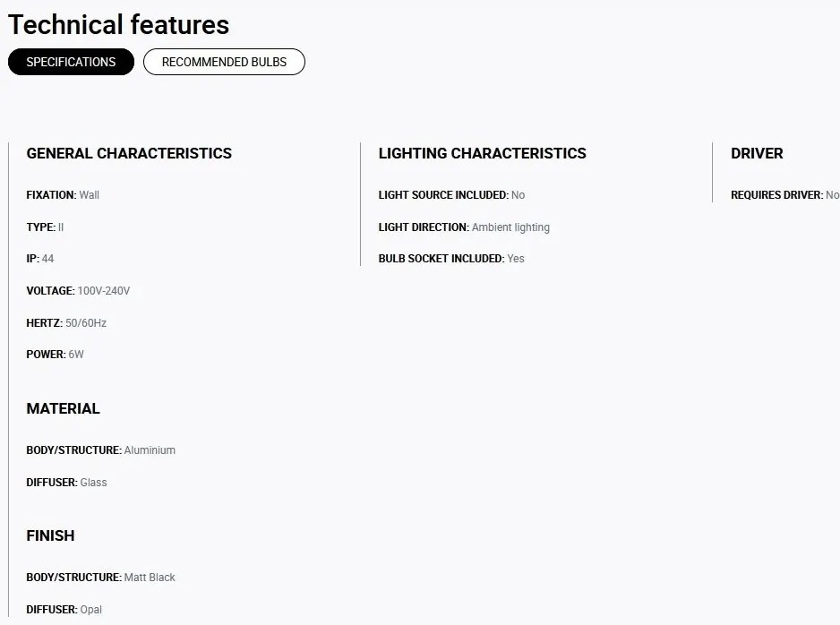Click the Bulb Socket Included: Yes row
The width and height of the screenshot is (840, 625).
pyautogui.click(x=451, y=259)
